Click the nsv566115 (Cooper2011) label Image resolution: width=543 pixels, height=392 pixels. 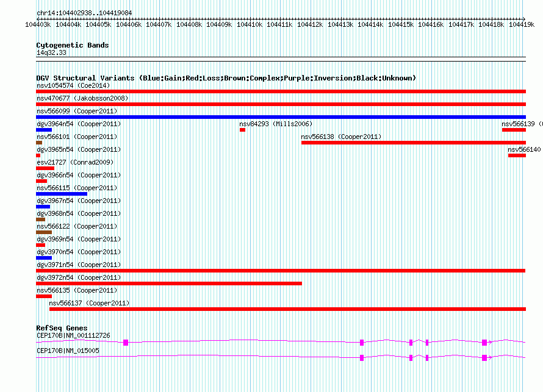pyautogui.click(x=77, y=188)
